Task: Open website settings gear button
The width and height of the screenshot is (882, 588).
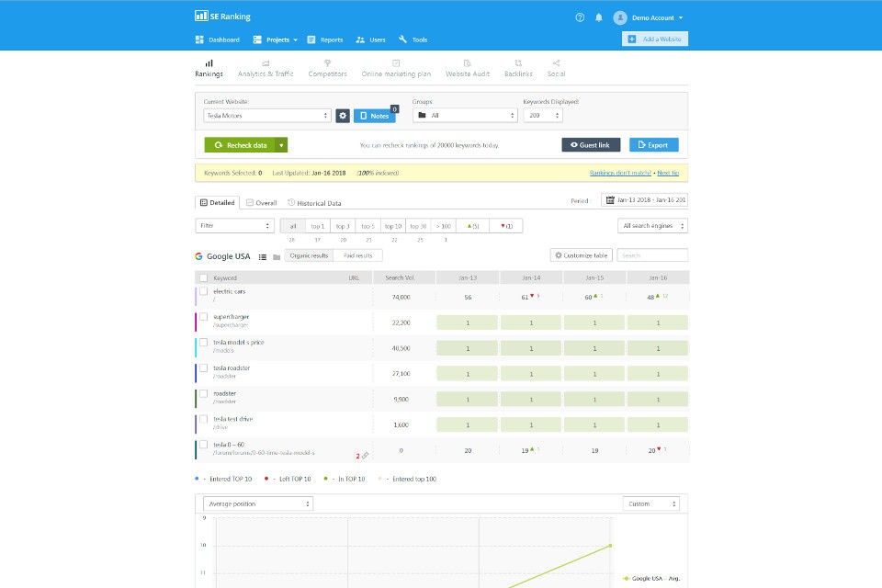Action: tap(343, 116)
